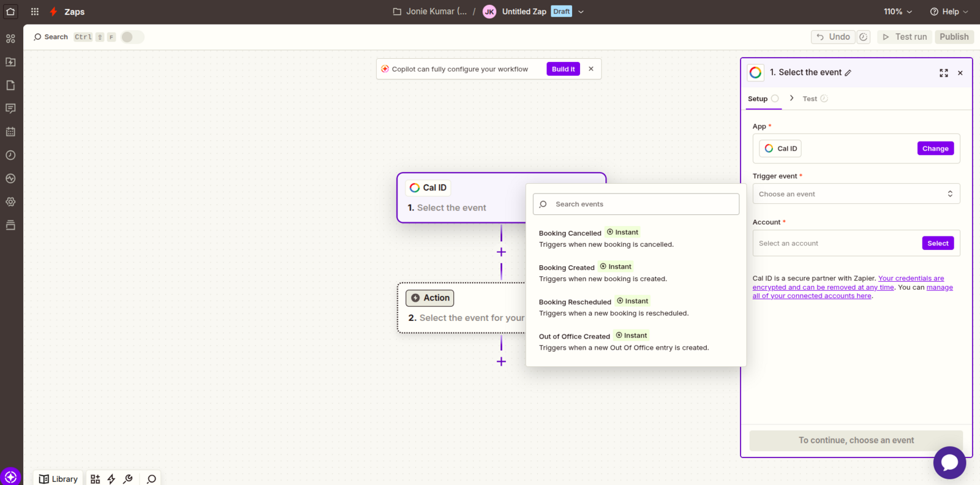Image resolution: width=980 pixels, height=485 pixels.
Task: Open the Zap folder bolt sidebar icon
Action: (x=10, y=62)
